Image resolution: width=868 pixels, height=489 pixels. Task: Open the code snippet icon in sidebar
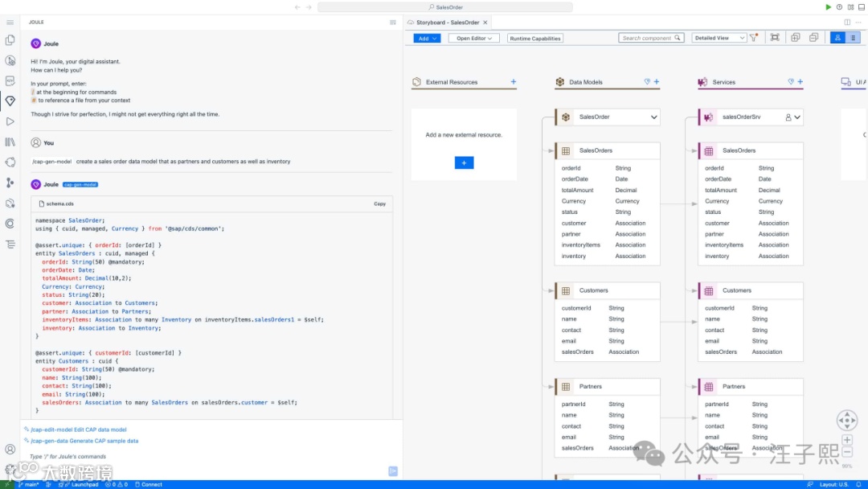[10, 81]
